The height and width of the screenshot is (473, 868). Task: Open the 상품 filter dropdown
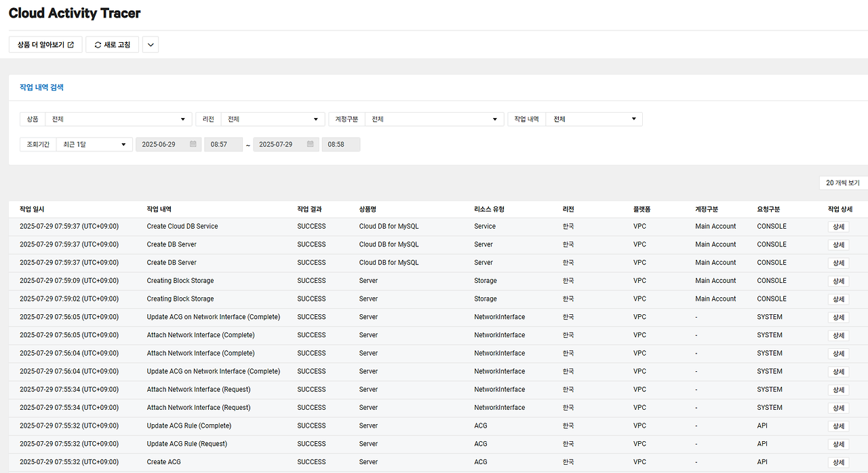[119, 119]
